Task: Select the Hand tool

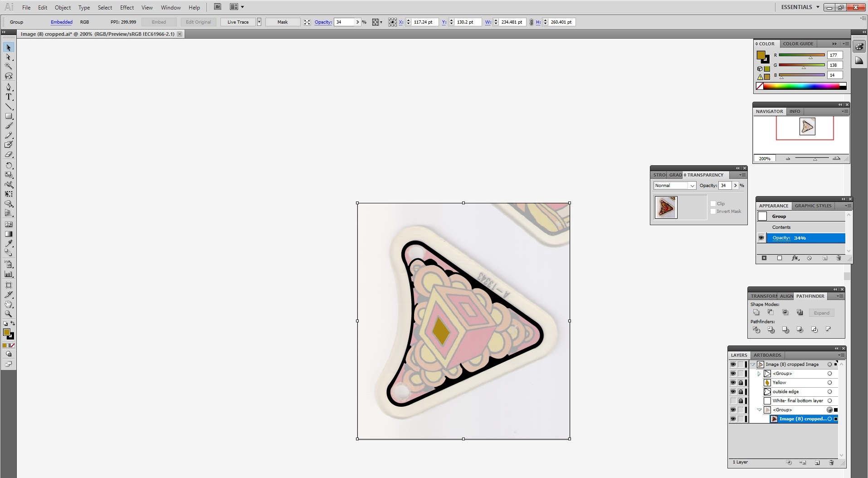Action: [9, 304]
